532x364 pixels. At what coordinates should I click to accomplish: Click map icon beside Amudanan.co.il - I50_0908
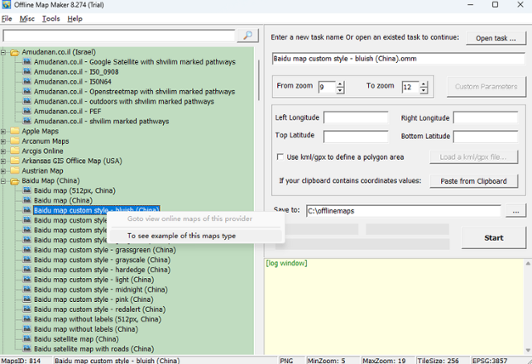click(27, 72)
